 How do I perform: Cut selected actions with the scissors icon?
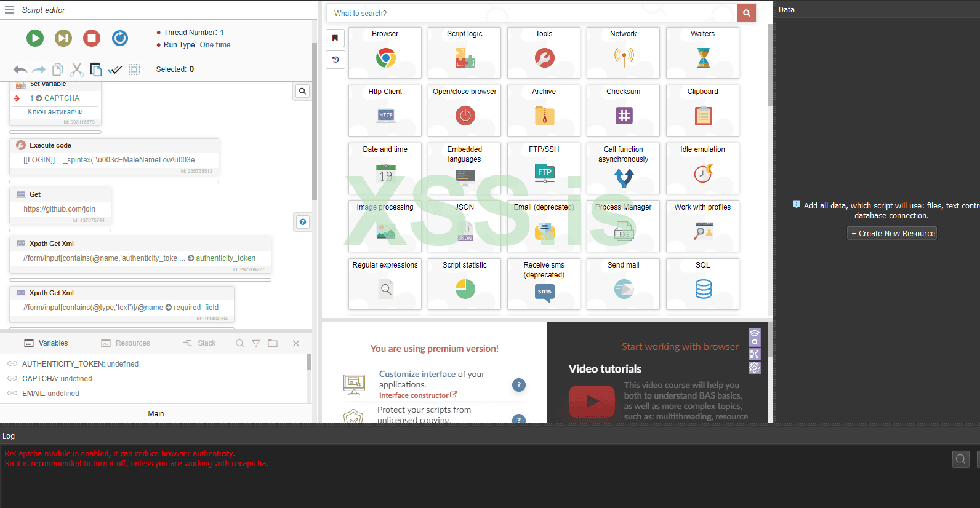77,69
